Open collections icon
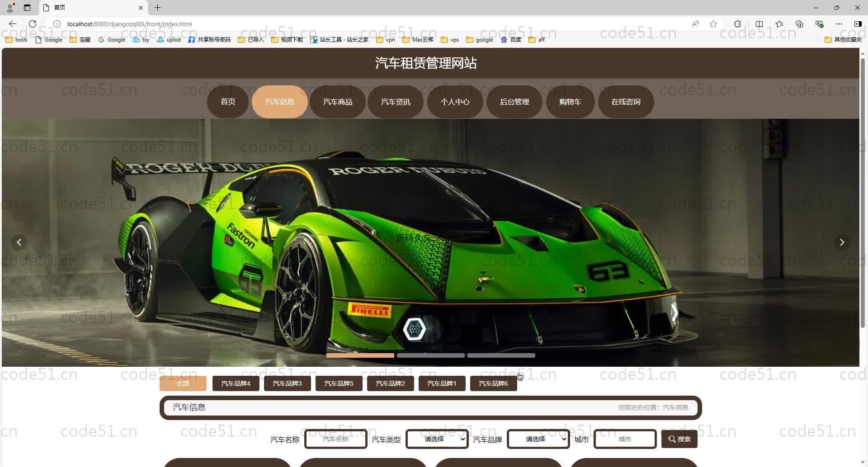Image resolution: width=868 pixels, height=467 pixels. (799, 24)
